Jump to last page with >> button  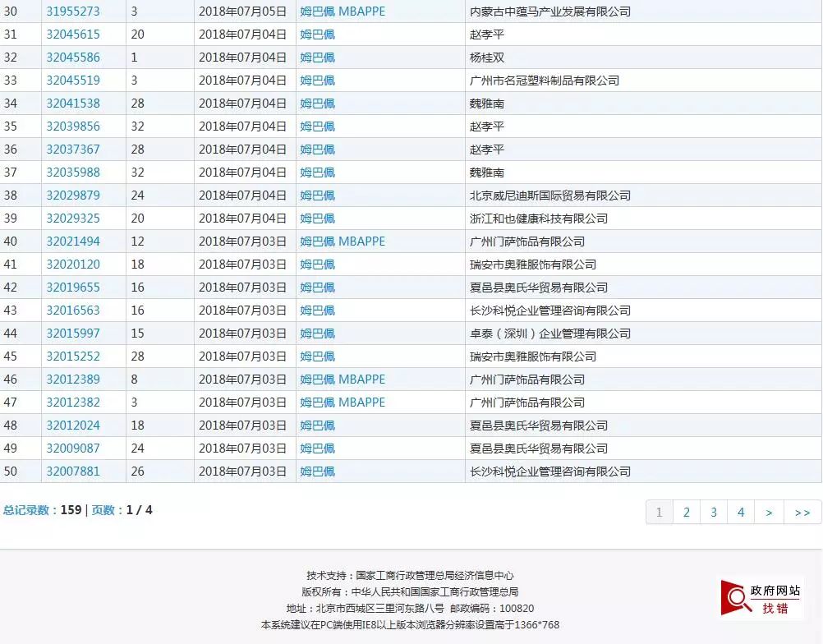tap(802, 513)
